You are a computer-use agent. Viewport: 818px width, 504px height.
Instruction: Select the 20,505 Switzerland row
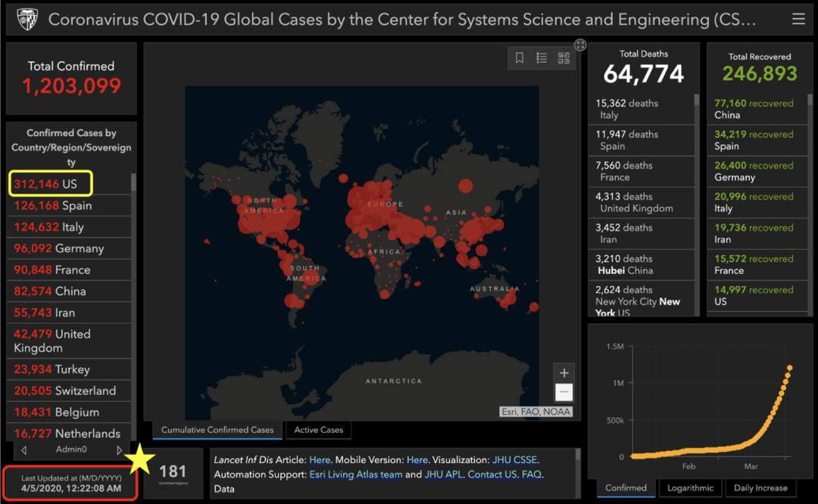click(68, 390)
